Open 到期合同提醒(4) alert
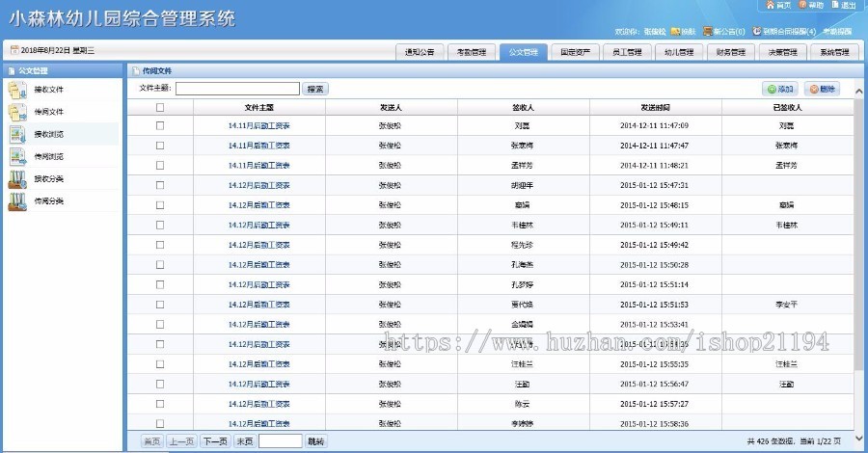Viewport: 868px width, 453px height. [784, 32]
